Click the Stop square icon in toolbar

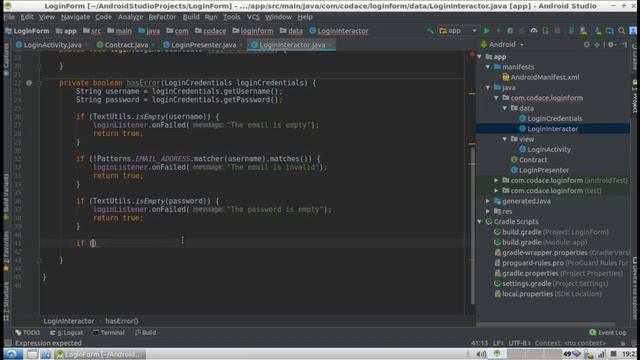pos(557,31)
